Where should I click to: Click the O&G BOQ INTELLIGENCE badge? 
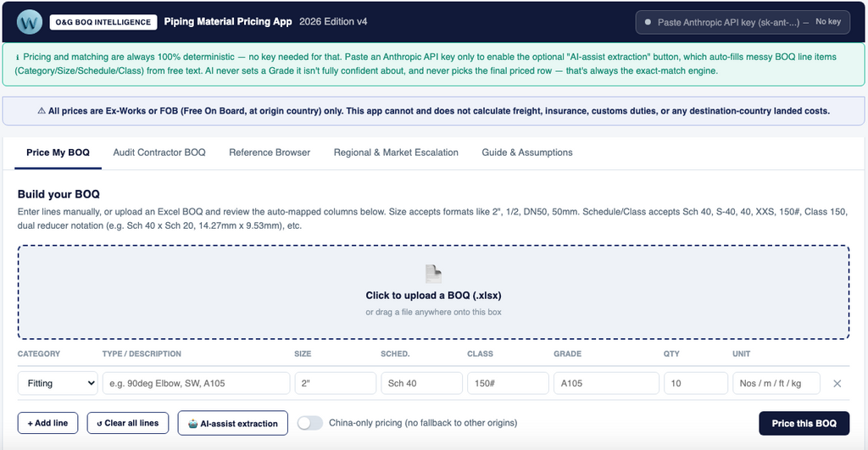pos(103,22)
